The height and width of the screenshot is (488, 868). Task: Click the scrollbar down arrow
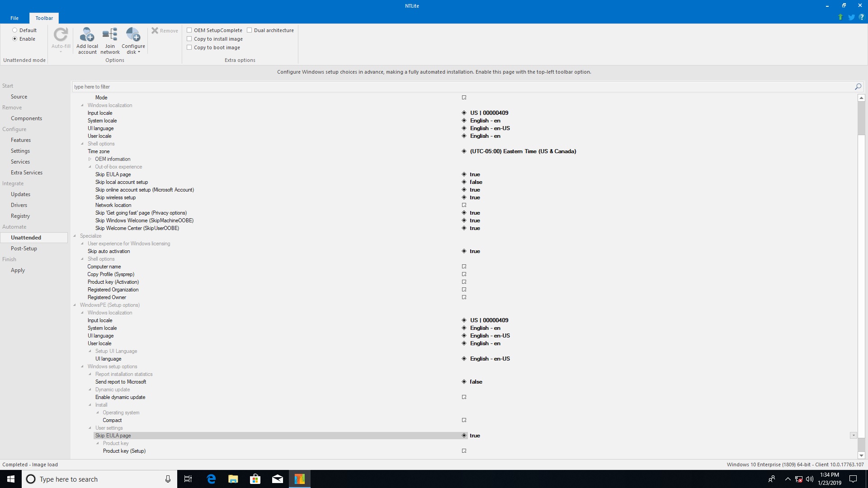click(861, 455)
